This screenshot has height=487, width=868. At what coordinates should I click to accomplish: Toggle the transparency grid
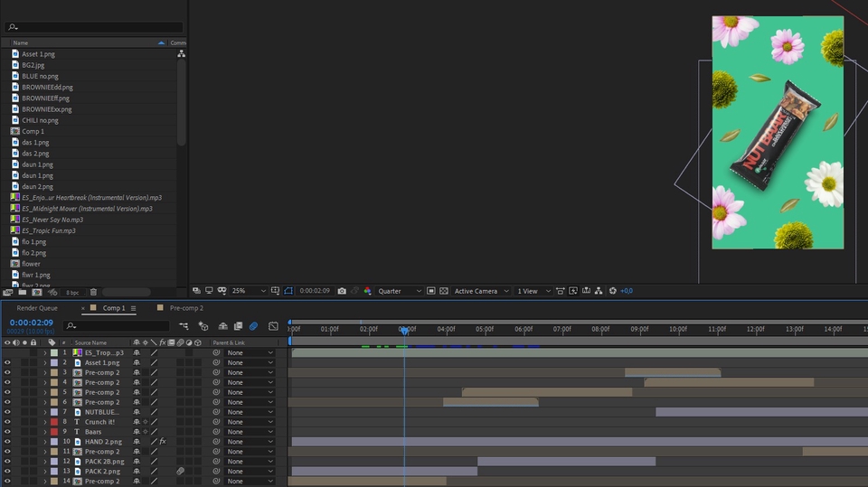[443, 291]
